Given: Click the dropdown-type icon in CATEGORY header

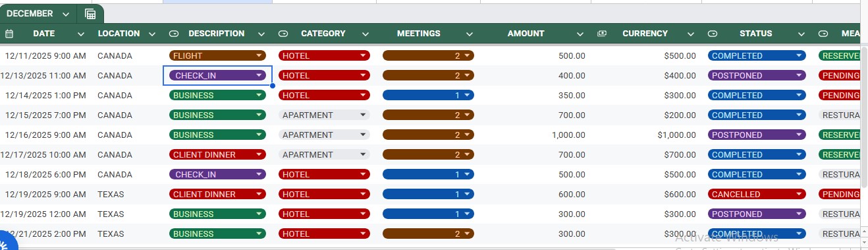Looking at the screenshot, I should tap(283, 34).
